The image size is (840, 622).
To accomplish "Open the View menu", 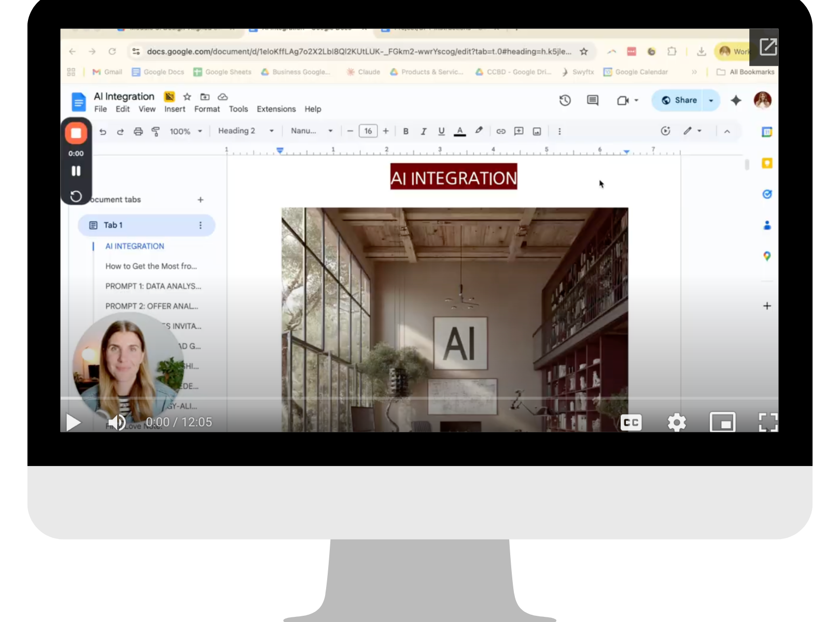I will click(147, 109).
